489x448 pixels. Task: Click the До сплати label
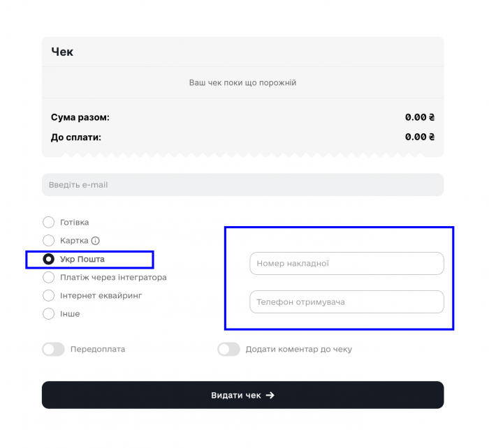[76, 137]
